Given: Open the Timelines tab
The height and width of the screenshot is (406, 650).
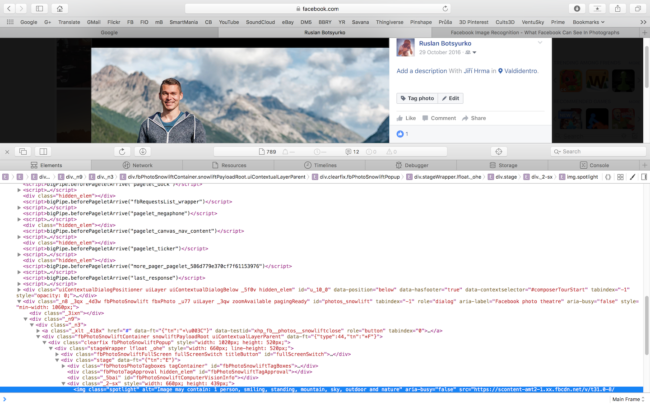Looking at the screenshot, I should (320, 165).
